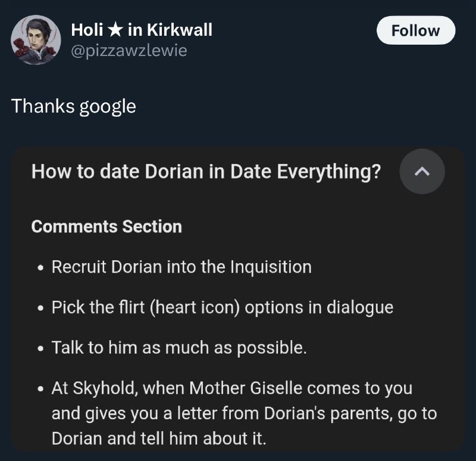This screenshot has height=461, width=476.
Task: Click the 'letter from Dorian's parents' line
Action: point(244,413)
